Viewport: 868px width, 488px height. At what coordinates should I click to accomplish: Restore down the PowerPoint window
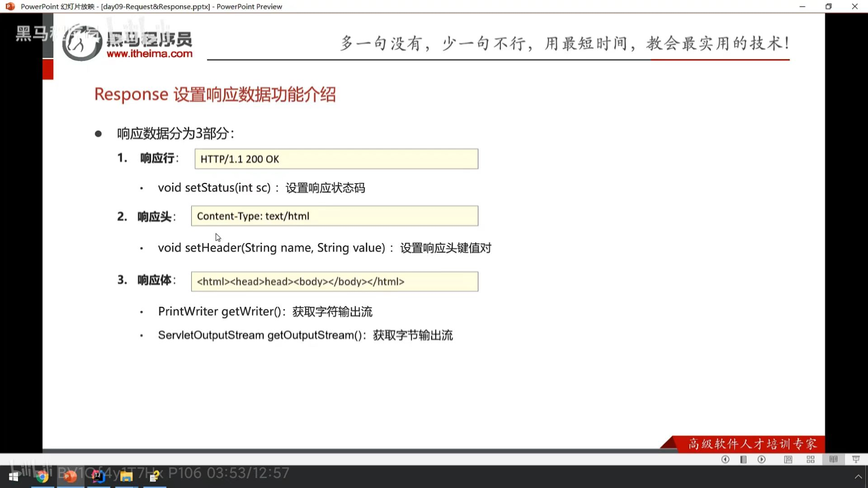point(828,6)
